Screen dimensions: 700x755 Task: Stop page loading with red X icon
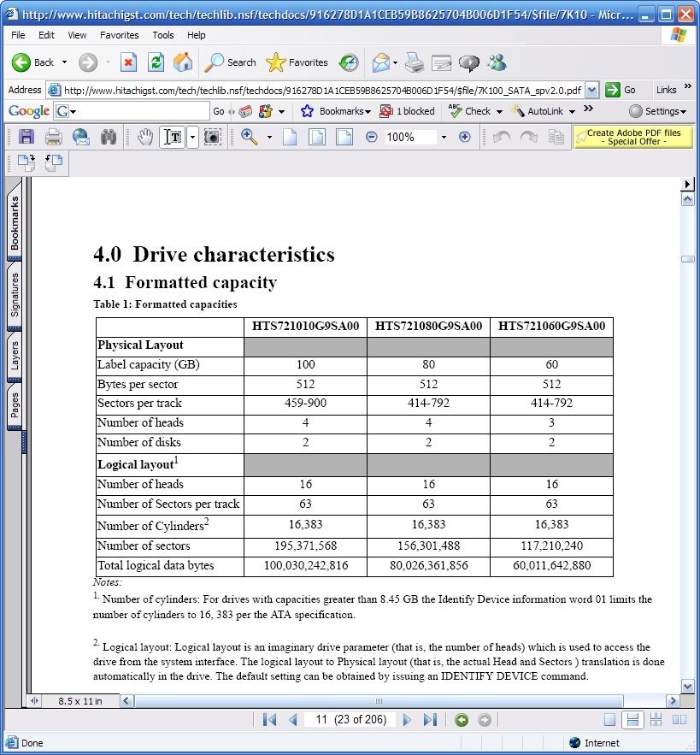128,62
